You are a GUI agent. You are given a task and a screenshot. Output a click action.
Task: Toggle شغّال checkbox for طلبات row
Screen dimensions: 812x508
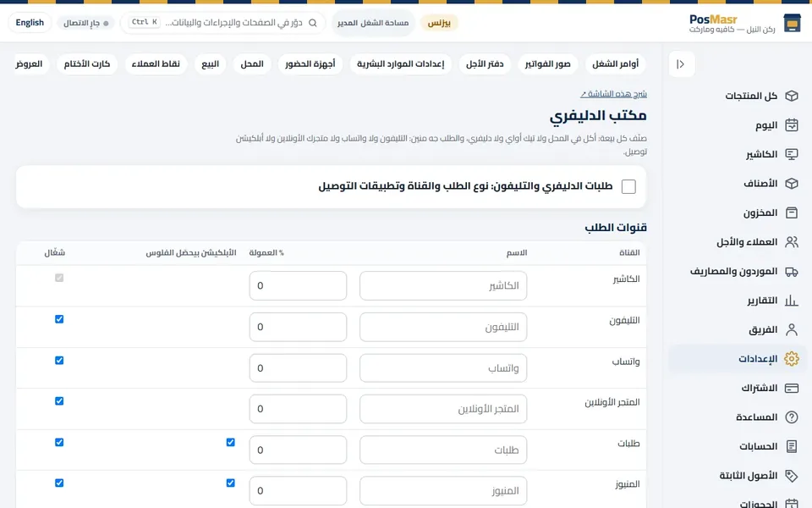click(59, 442)
